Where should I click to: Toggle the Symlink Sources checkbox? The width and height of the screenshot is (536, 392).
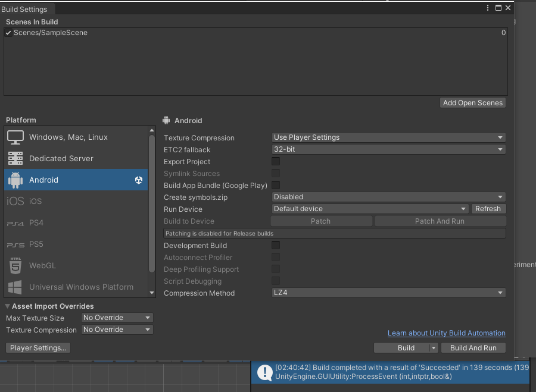click(x=276, y=173)
